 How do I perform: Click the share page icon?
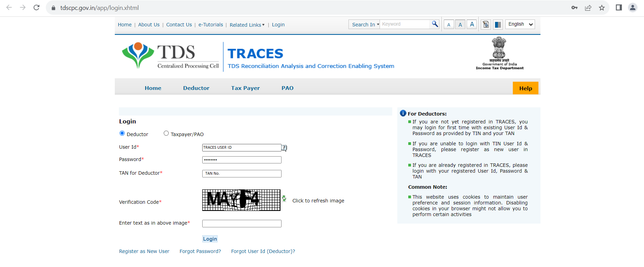click(588, 8)
